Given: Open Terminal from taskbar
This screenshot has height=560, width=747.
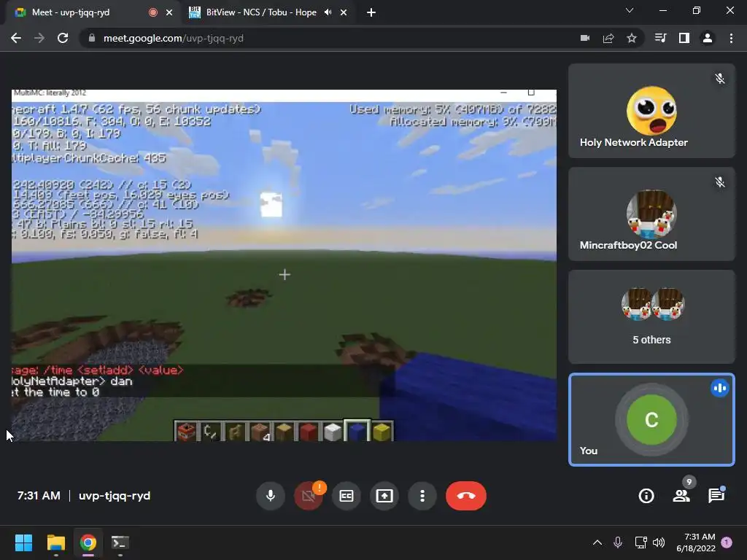Looking at the screenshot, I should pos(120,542).
